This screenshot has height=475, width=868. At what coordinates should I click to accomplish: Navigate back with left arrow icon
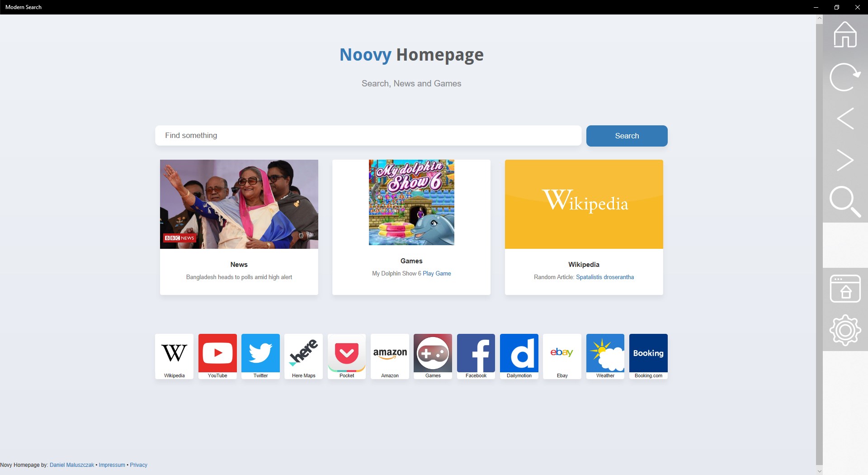[845, 119]
